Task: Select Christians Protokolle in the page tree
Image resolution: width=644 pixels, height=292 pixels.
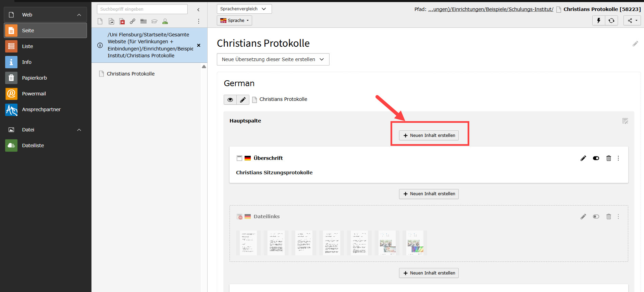Action: pos(131,74)
